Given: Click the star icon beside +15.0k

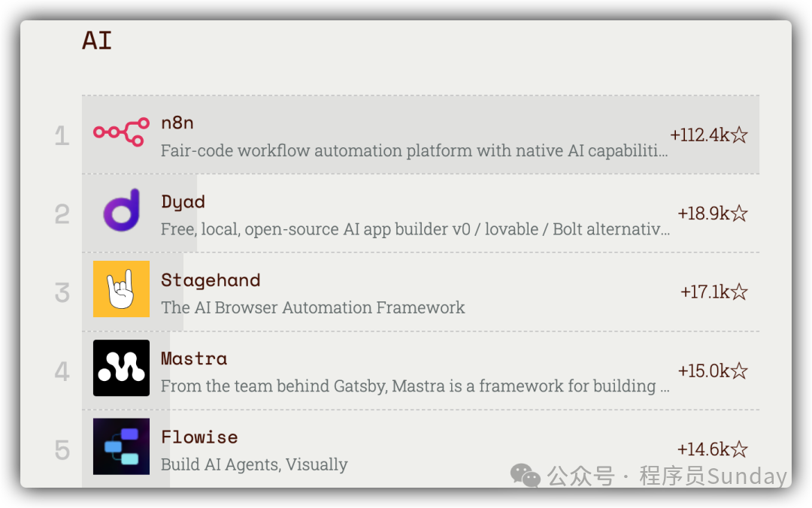Looking at the screenshot, I should pyautogui.click(x=740, y=371).
